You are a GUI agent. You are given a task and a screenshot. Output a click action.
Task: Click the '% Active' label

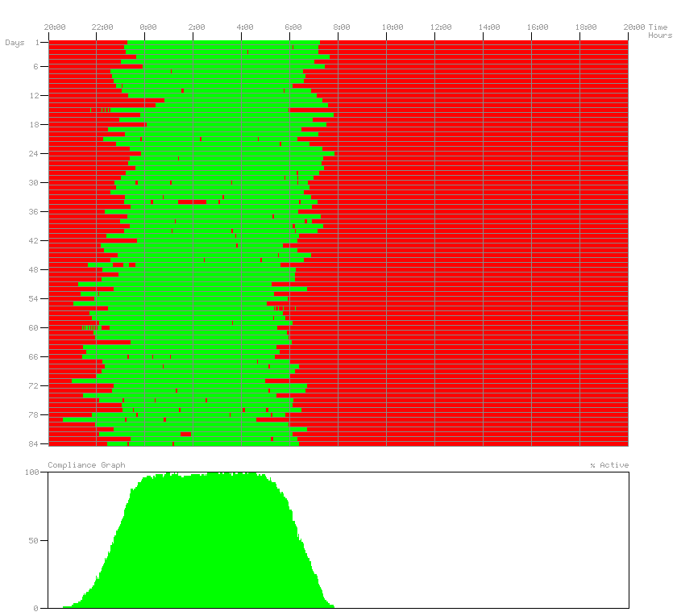(x=609, y=465)
